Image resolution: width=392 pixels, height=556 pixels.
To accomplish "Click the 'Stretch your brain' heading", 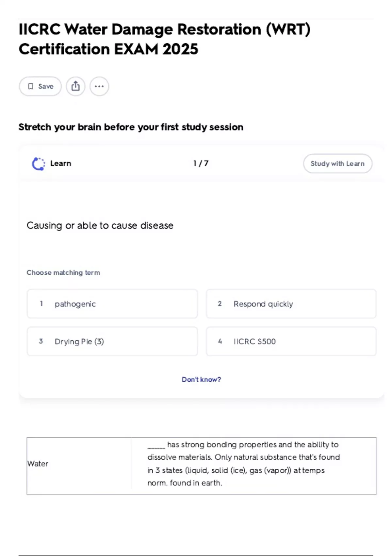I will coord(131,127).
